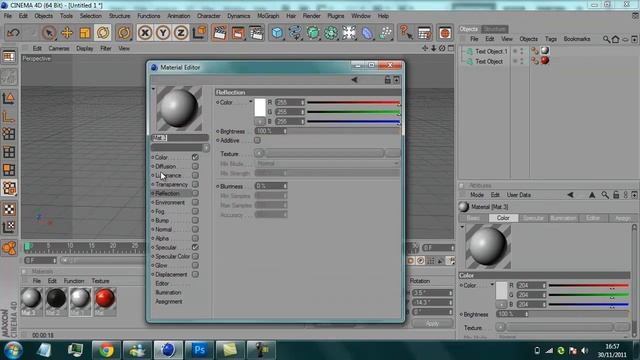Open the spline tools icon
Screen dimensions: 640x360
tap(295, 33)
